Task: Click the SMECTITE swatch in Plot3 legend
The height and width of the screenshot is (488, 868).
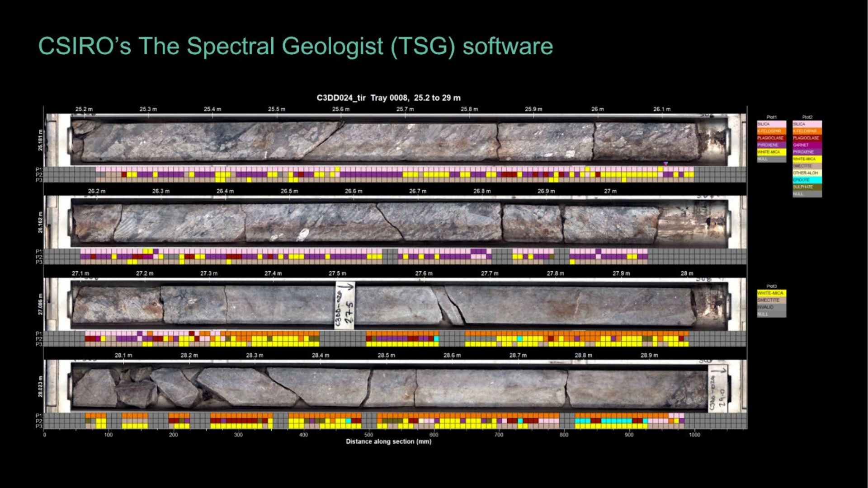Action: click(x=771, y=300)
